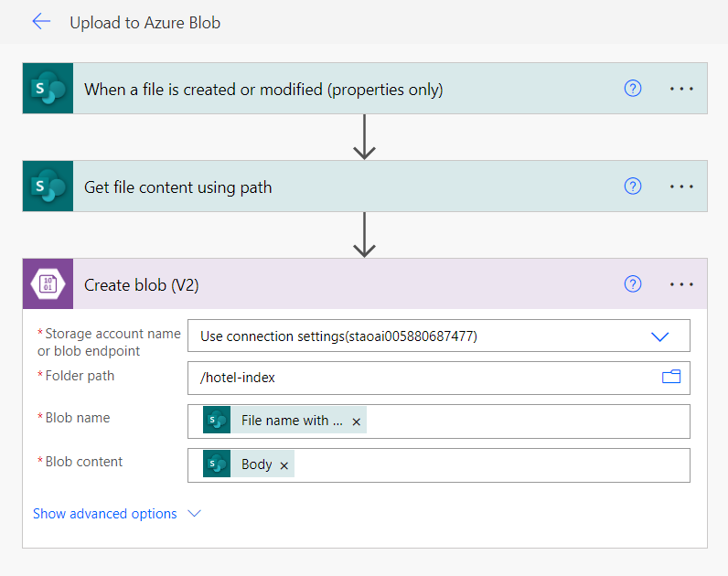The height and width of the screenshot is (576, 728).
Task: Open help for Get file content using path
Action: (x=633, y=187)
